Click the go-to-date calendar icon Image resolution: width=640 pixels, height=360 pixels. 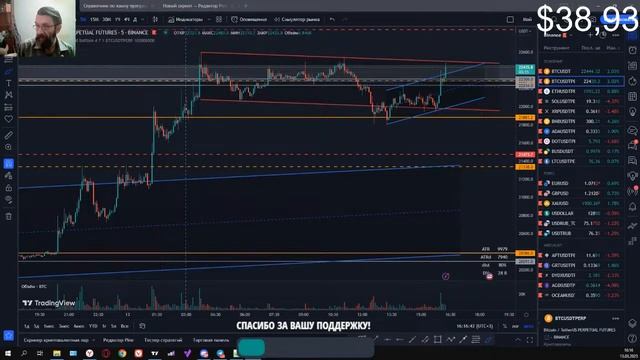tap(142, 326)
